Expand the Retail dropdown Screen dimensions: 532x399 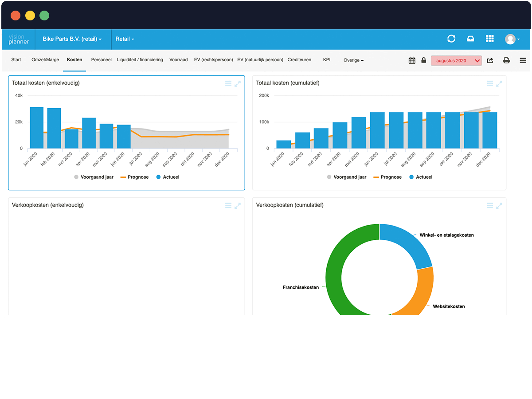click(x=125, y=39)
